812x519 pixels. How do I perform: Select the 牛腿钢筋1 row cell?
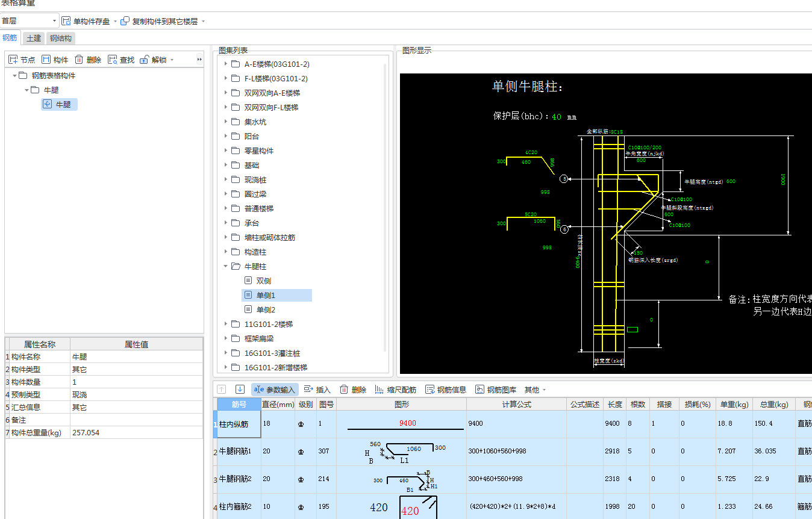pos(239,451)
